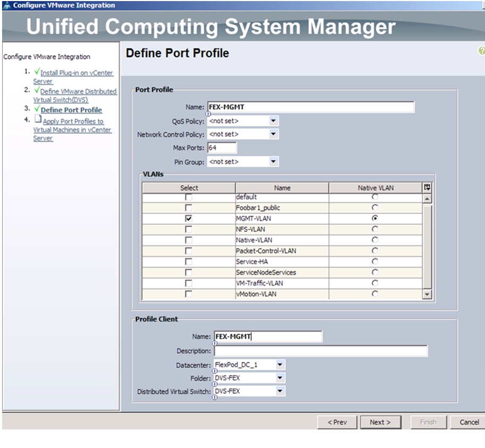Choose Foobar1_public native VLAN radio

point(375,208)
